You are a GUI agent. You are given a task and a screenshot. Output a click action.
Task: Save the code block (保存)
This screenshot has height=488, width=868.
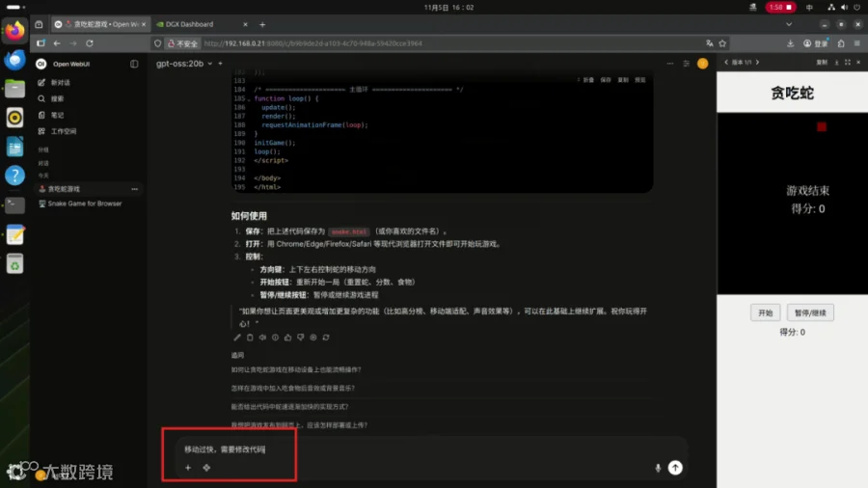[x=606, y=80]
